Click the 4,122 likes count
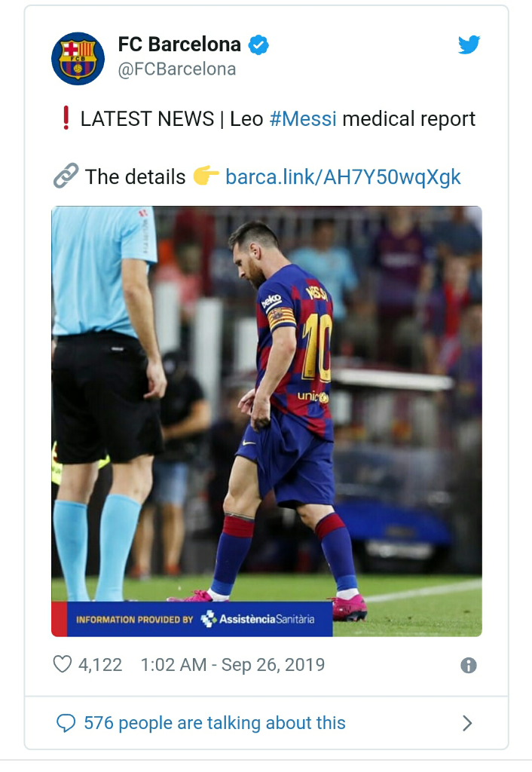This screenshot has width=532, height=772. click(x=100, y=665)
